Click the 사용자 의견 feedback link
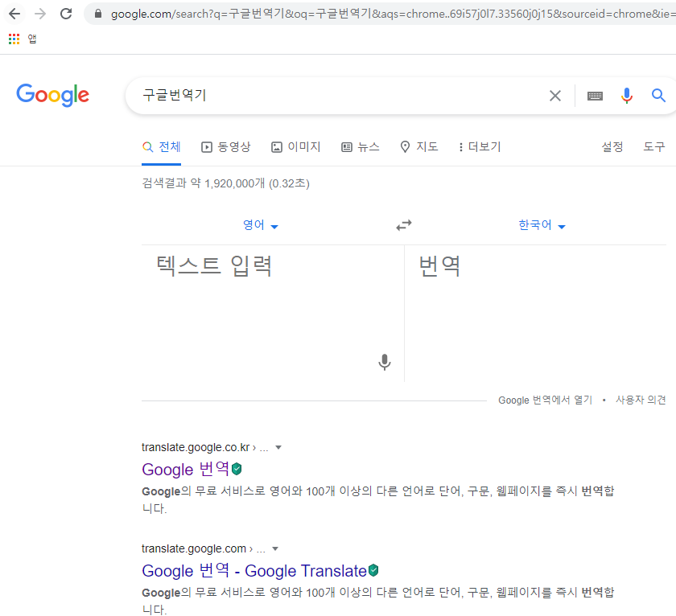The image size is (676, 616). coord(641,400)
